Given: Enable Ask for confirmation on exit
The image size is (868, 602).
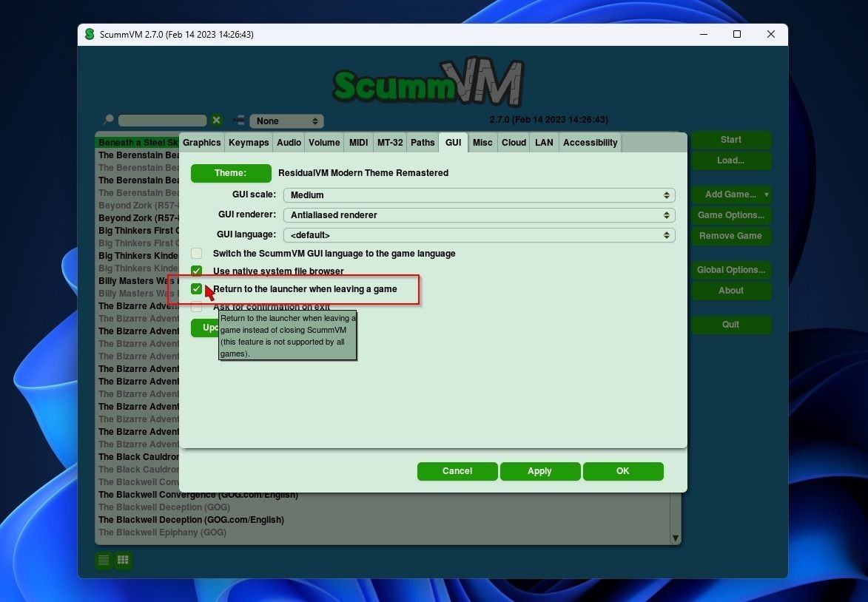Looking at the screenshot, I should (x=197, y=306).
